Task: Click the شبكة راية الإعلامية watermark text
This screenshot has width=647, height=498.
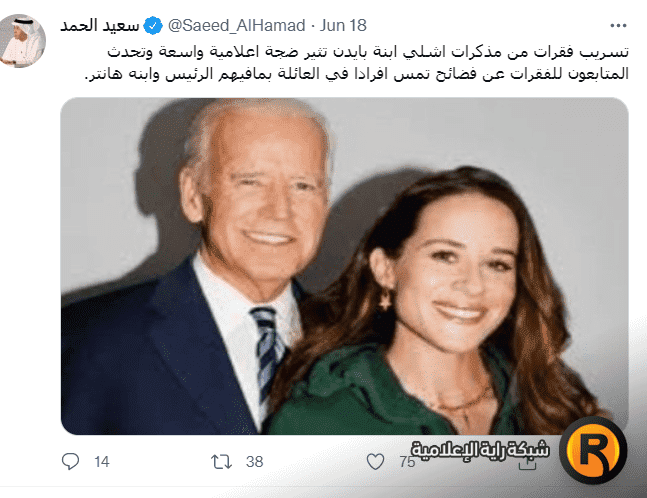Action: (480, 450)
